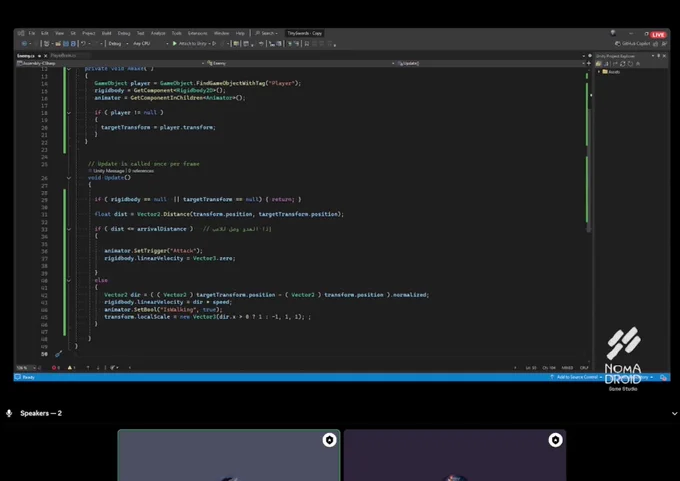Open the zoom level dropdown in editor footer
The image size is (680, 481).
[26, 368]
